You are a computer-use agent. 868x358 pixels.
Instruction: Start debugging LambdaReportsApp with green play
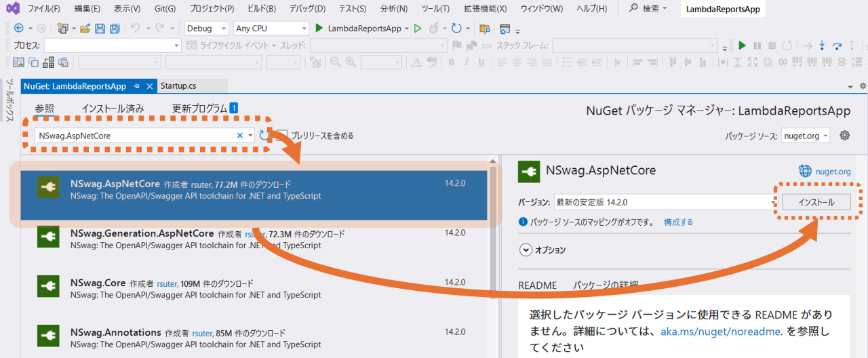click(319, 28)
